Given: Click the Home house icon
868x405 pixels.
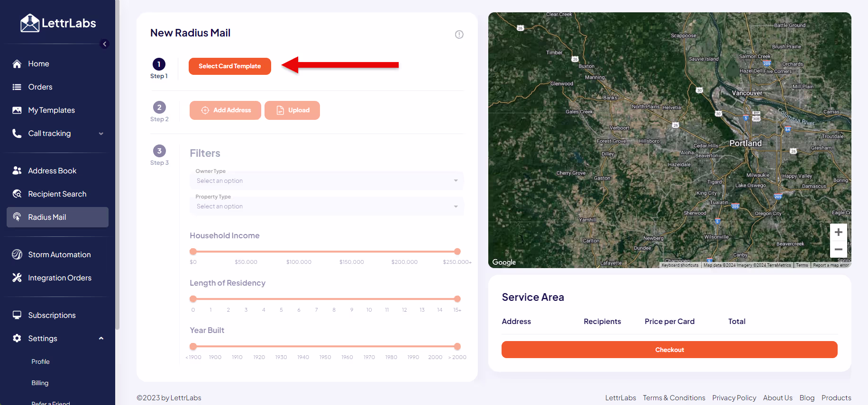Looking at the screenshot, I should pyautogui.click(x=17, y=64).
